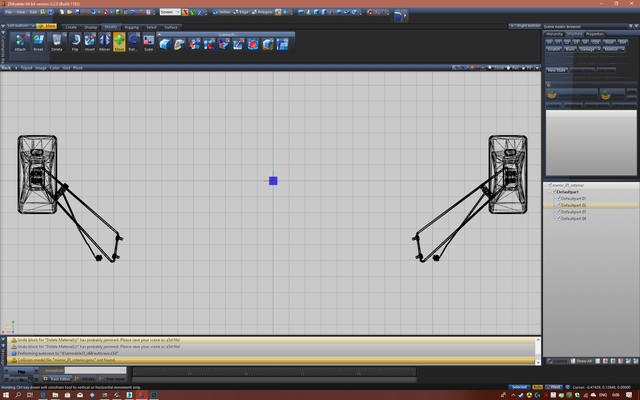The width and height of the screenshot is (640, 400).
Task: Open the Mapping tab
Action: [131, 27]
